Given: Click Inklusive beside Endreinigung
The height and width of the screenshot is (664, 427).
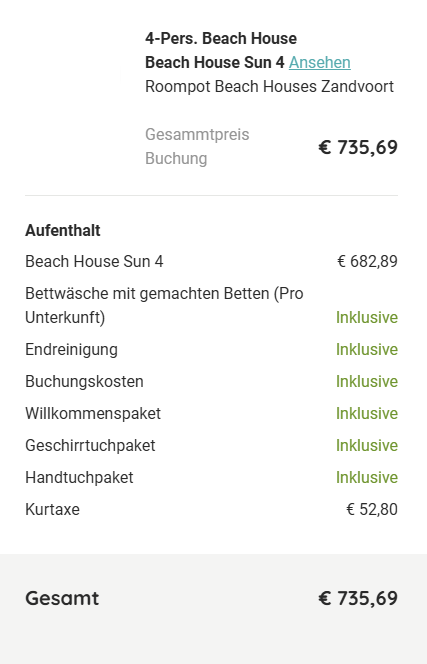Looking at the screenshot, I should click(367, 350).
